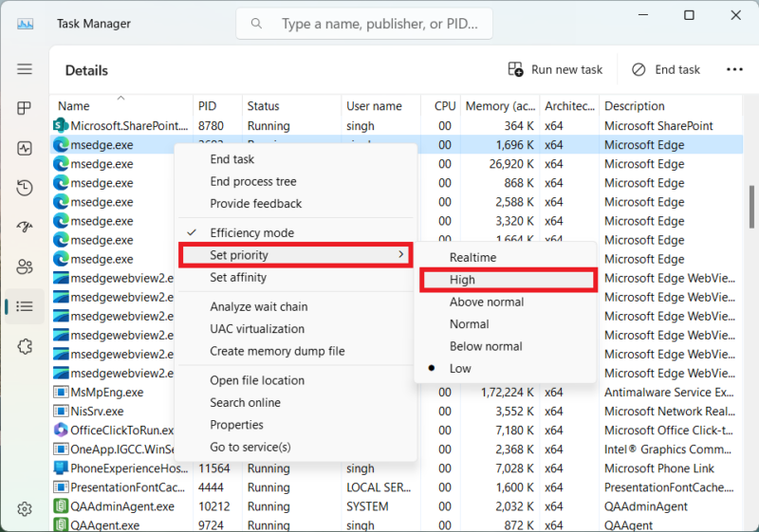Go to the Processes page icon
The image size is (759, 532).
click(x=25, y=108)
